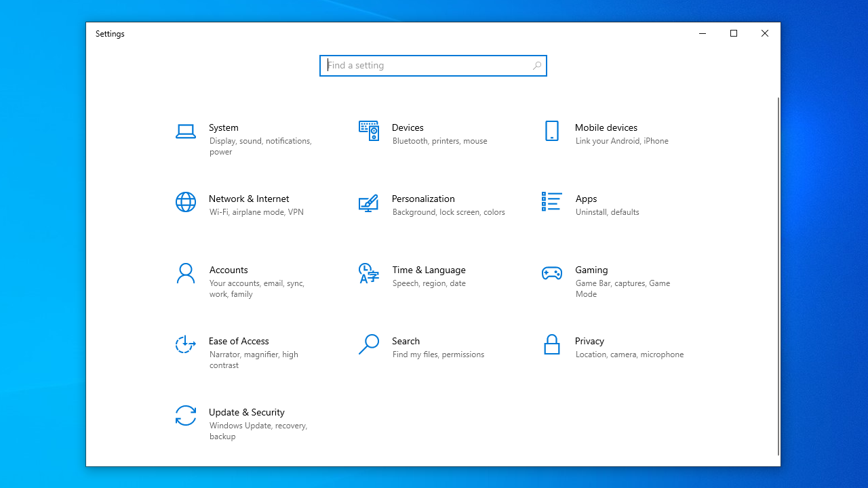The image size is (868, 488).
Task: Click the vertical scrollbar of Settings
Action: pyautogui.click(x=778, y=271)
